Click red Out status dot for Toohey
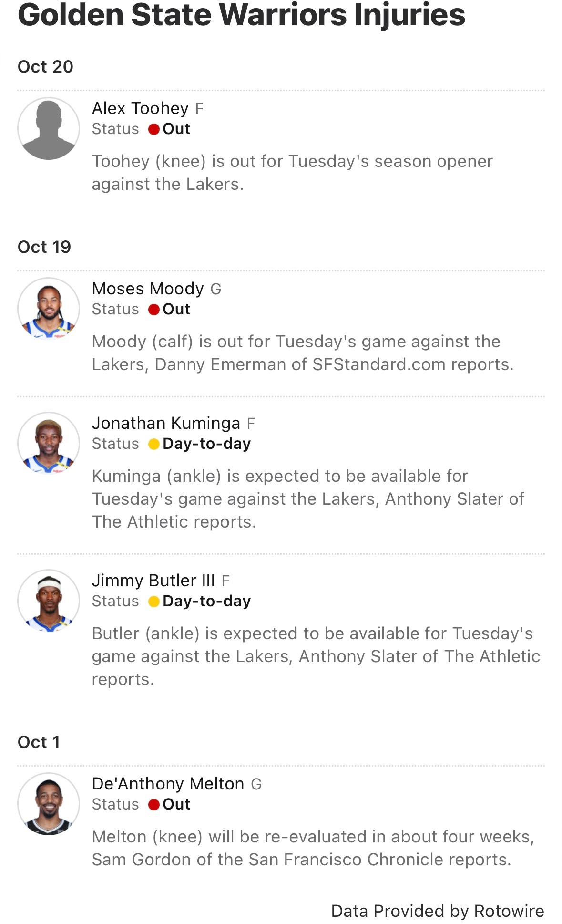Screen dimensions: 562x924 tap(153, 129)
